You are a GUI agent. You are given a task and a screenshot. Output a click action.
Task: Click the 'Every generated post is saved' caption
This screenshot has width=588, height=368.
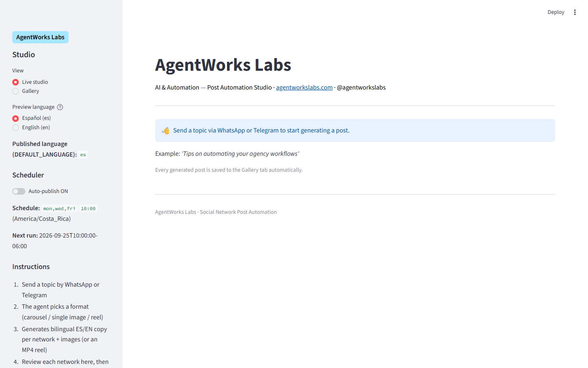[x=229, y=170]
